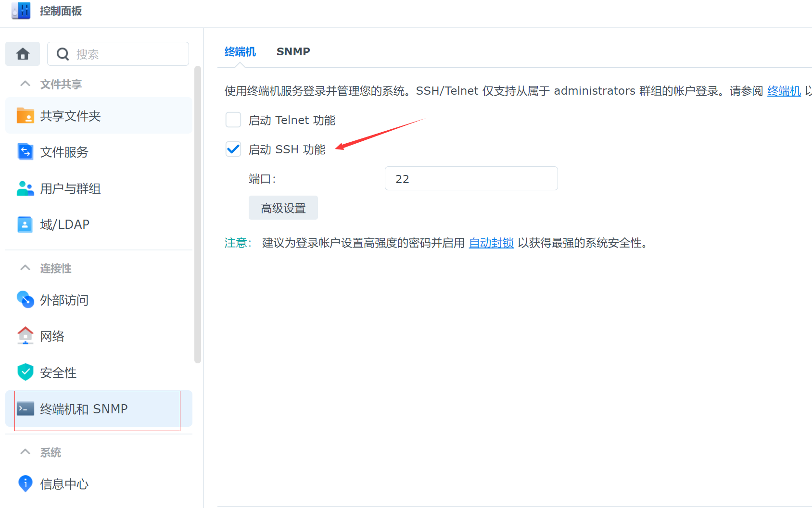Collapse the File Sharing (文件共享) section chevron
The height and width of the screenshot is (508, 812).
[25, 84]
